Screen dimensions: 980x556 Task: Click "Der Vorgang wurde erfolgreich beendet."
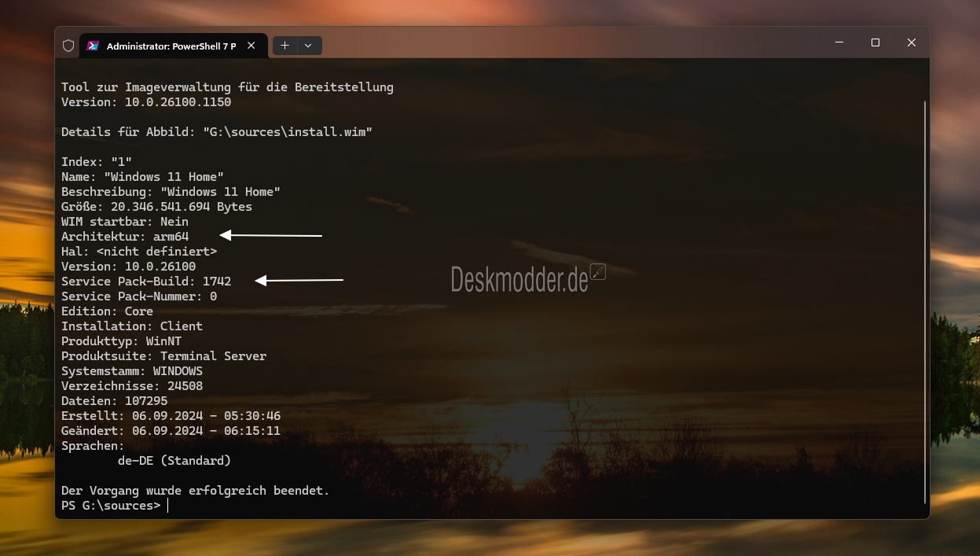[195, 491]
